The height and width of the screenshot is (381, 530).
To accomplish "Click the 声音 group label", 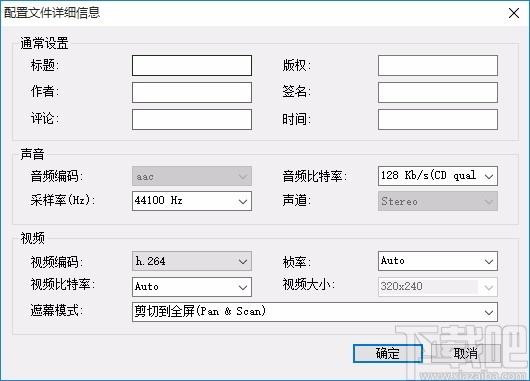I will (x=32, y=154).
